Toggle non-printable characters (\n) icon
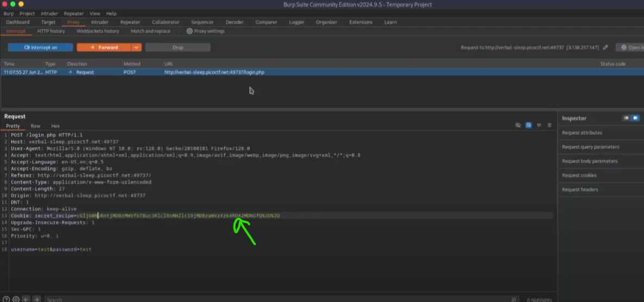The image size is (644, 302). coord(539,125)
